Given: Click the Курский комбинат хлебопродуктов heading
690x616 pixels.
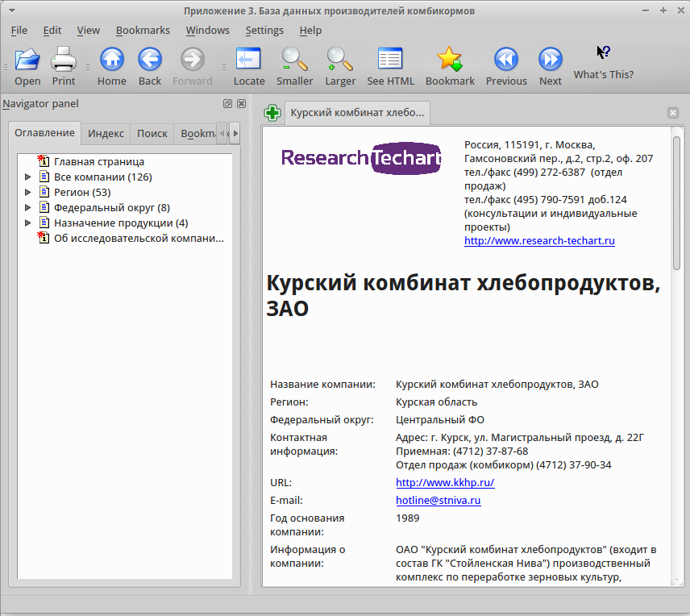Looking at the screenshot, I should point(463,295).
